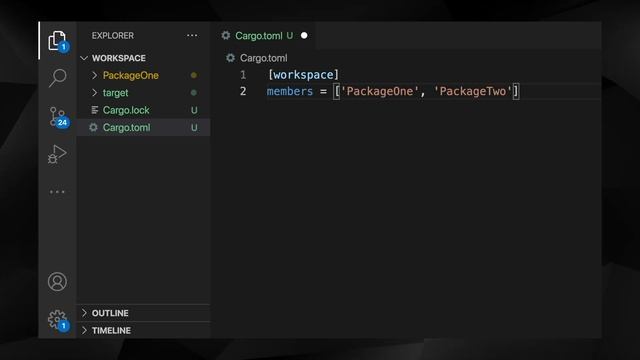Show additional views ellipsis in activity bar
This screenshot has height=360, width=640.
tap(57, 191)
